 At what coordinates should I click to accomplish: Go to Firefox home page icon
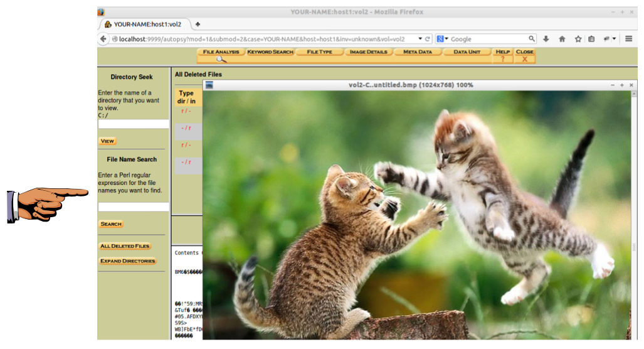pyautogui.click(x=562, y=39)
